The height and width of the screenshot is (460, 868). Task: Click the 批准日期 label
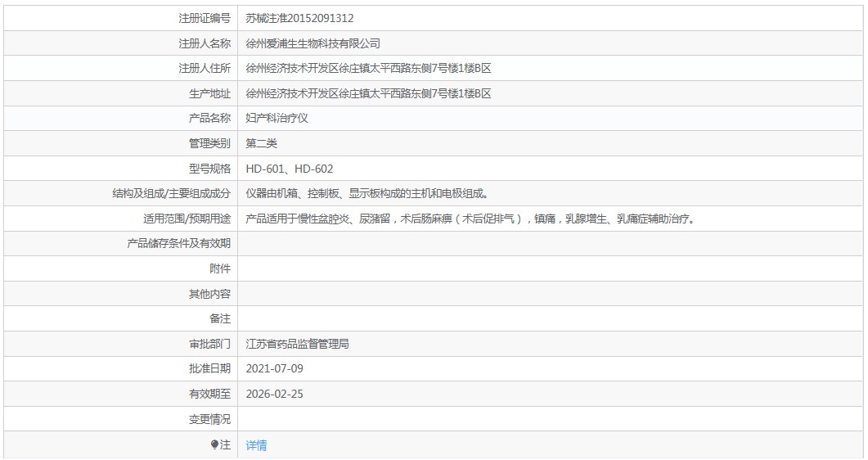209,368
